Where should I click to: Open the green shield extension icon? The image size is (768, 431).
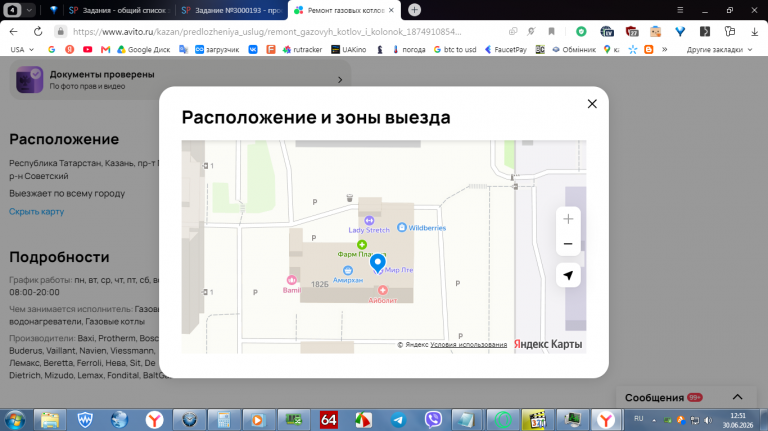coord(581,31)
